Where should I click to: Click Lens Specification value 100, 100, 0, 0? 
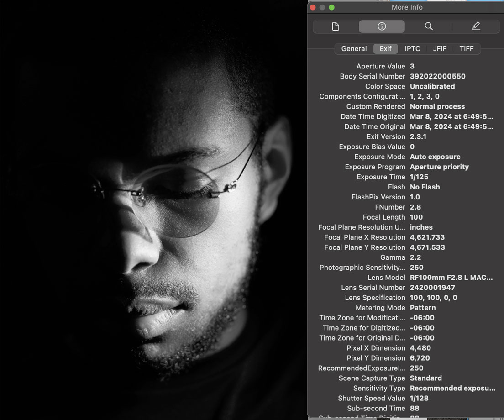[x=433, y=298]
